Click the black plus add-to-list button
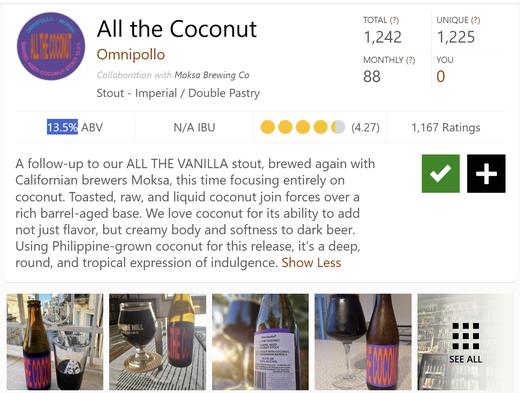Screen dimensions: 520x393 486,173
